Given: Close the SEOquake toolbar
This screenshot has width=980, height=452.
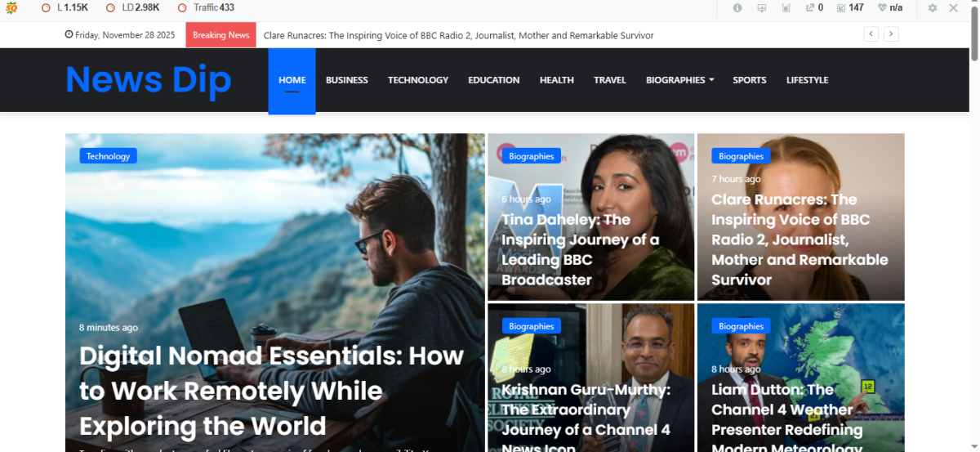Looking at the screenshot, I should point(953,8).
